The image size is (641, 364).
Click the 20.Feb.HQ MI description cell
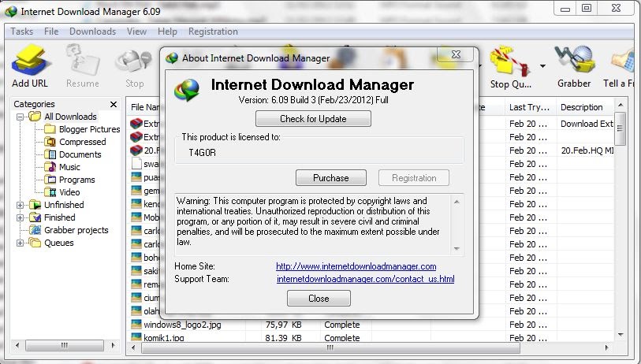pyautogui.click(x=587, y=150)
